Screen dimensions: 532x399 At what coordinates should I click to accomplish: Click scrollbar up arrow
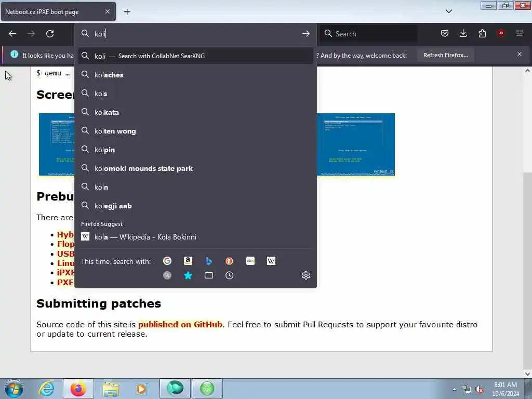(527, 71)
